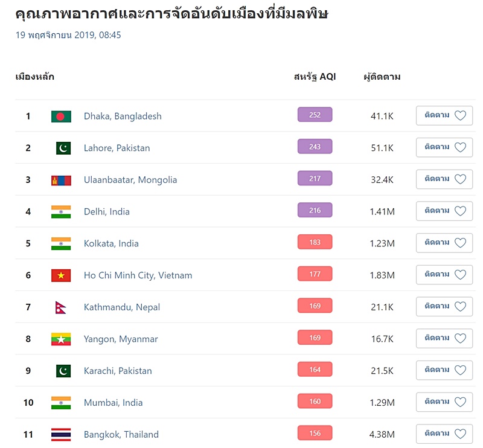Click the Thailand flag beside Bangkok
This screenshot has width=483, height=448.
click(61, 435)
